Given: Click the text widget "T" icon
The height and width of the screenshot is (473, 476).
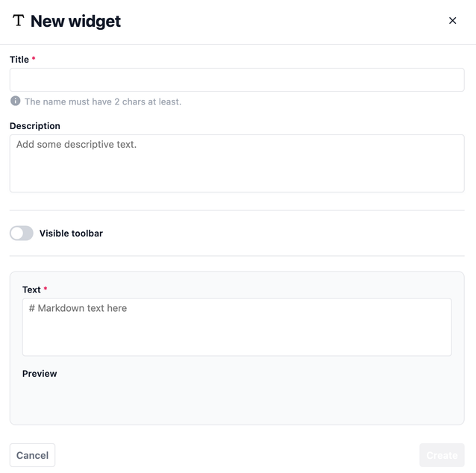Looking at the screenshot, I should [x=19, y=21].
